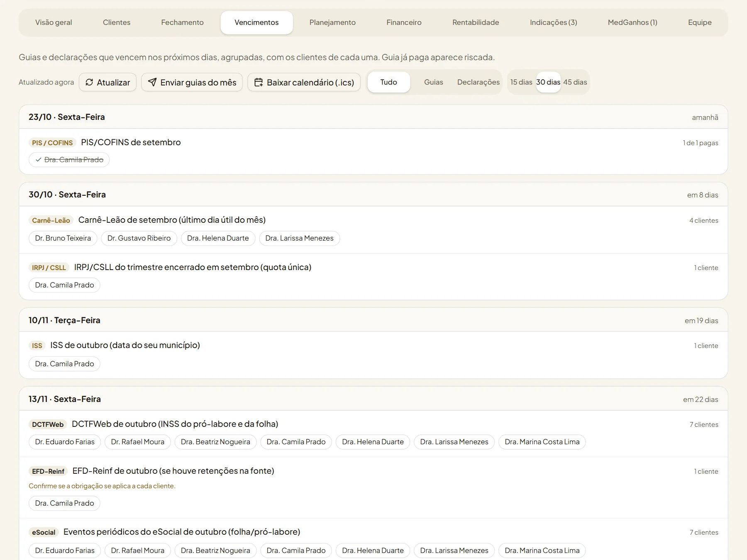Click Dra. Camila Prado chip under IRPJ/CSLL

point(65,285)
